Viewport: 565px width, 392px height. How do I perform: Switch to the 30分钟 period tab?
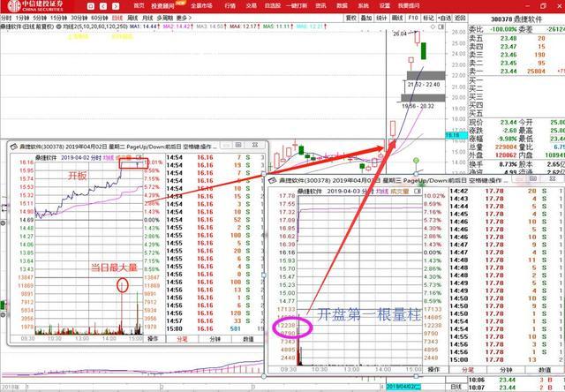click(79, 18)
